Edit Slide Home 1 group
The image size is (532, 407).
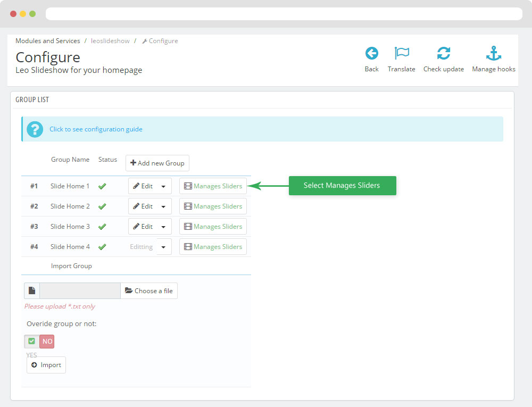143,186
